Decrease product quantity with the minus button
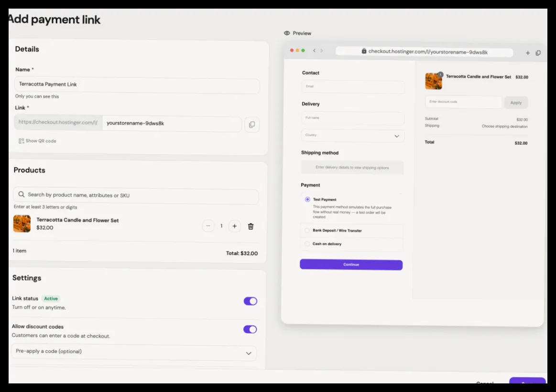Image resolution: width=556 pixels, height=392 pixels. pyautogui.click(x=208, y=226)
